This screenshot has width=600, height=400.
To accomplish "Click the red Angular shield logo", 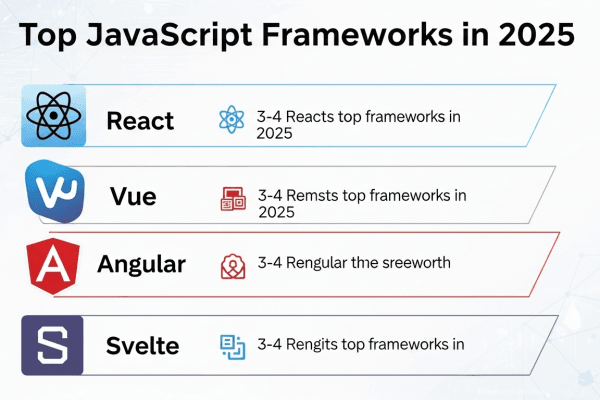I will [51, 266].
